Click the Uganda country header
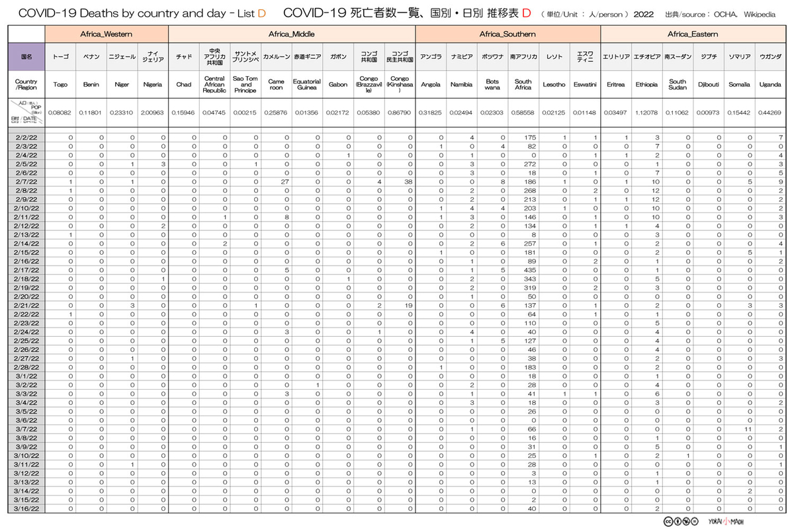 770,85
